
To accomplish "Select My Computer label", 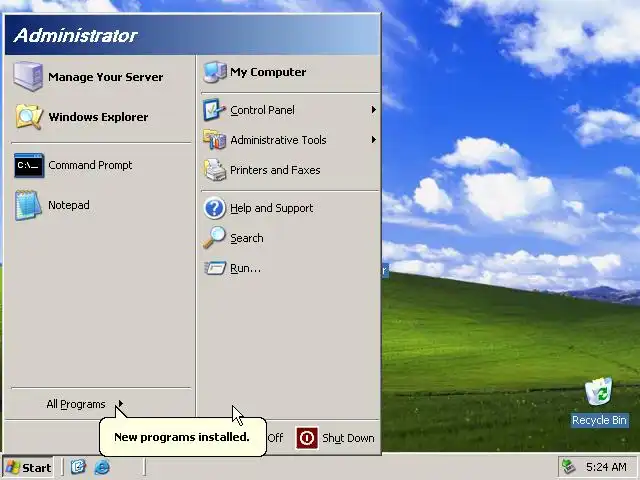I will point(268,72).
